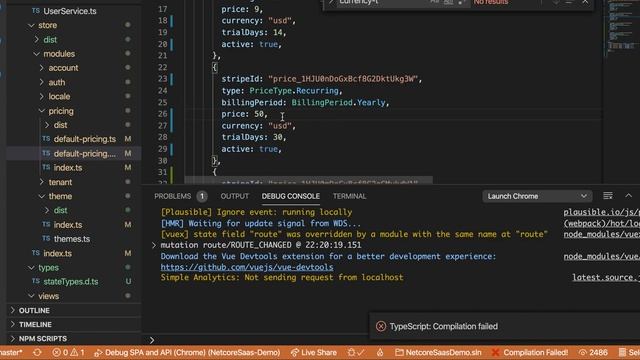The height and width of the screenshot is (360, 640).
Task: Open index.ts marked M below themes.ts
Action: click(58, 253)
